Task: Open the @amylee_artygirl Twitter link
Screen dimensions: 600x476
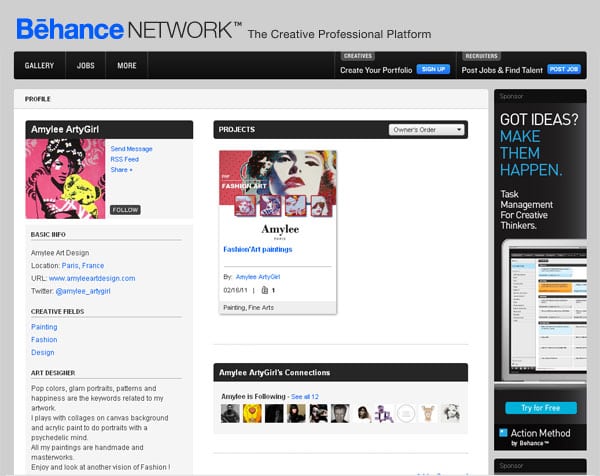Action: [83, 291]
